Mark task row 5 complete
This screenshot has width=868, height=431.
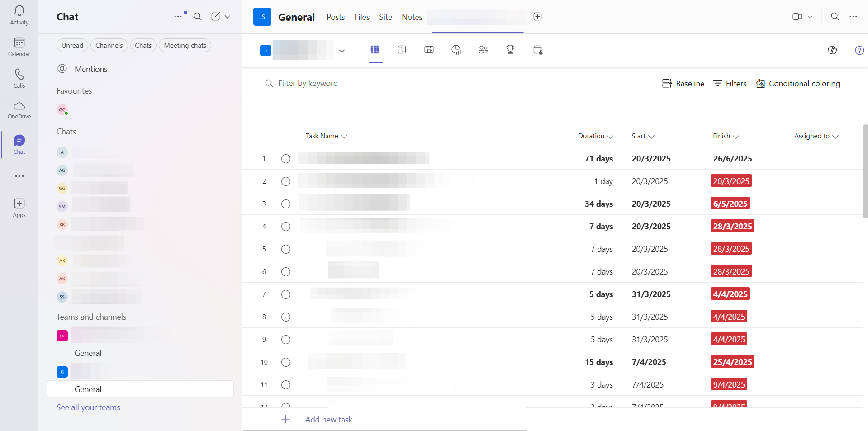[285, 249]
